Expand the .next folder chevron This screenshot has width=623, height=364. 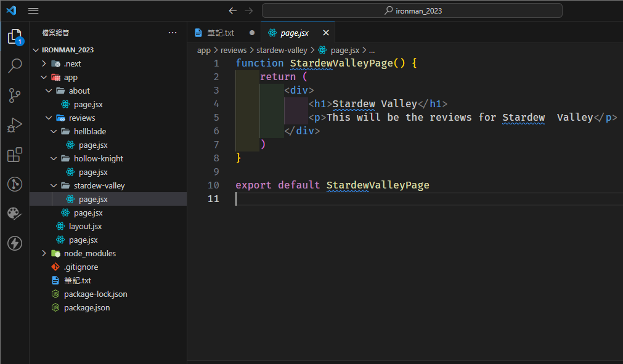44,63
